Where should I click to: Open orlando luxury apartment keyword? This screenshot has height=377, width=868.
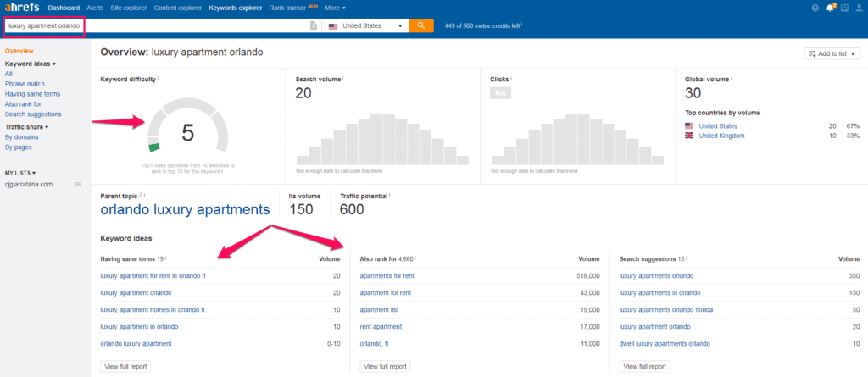point(136,343)
